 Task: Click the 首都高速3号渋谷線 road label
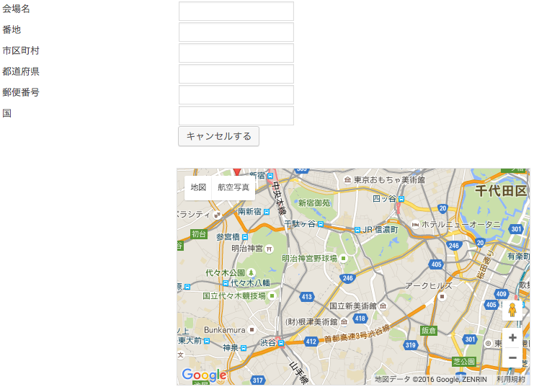coord(357,334)
